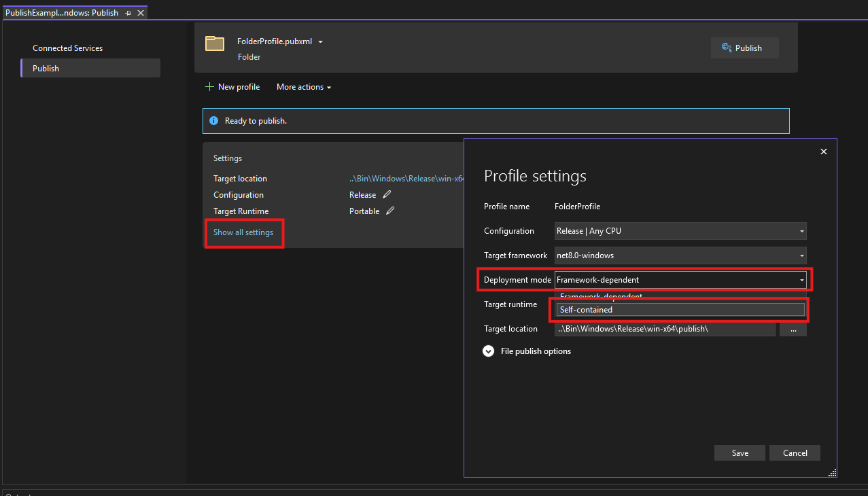Click the pin icon on the Publish tab
The width and height of the screenshot is (868, 496).
pos(128,13)
